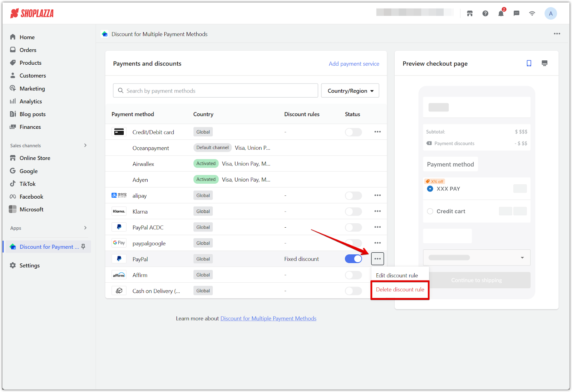Expand the Apps section
This screenshot has height=392, width=572.
[x=85, y=228]
